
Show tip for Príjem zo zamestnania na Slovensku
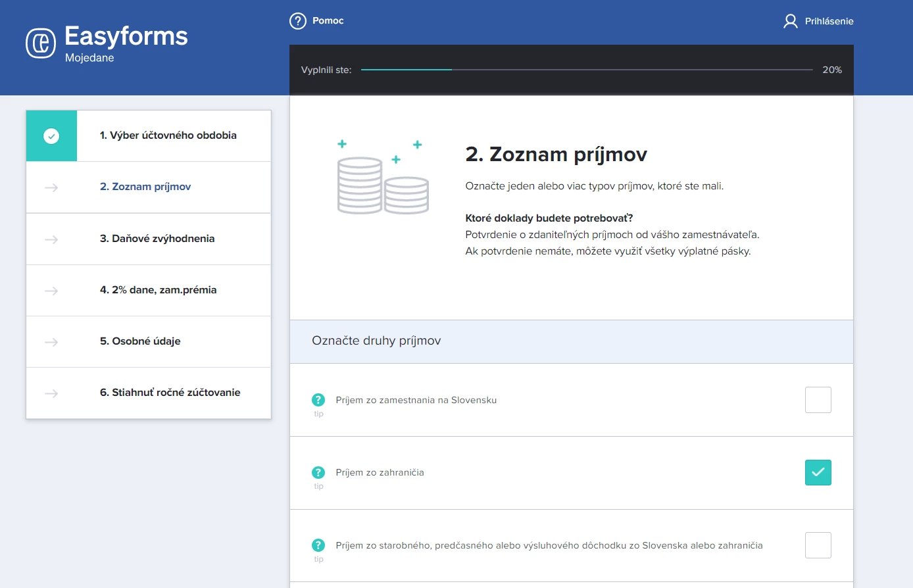tap(318, 400)
